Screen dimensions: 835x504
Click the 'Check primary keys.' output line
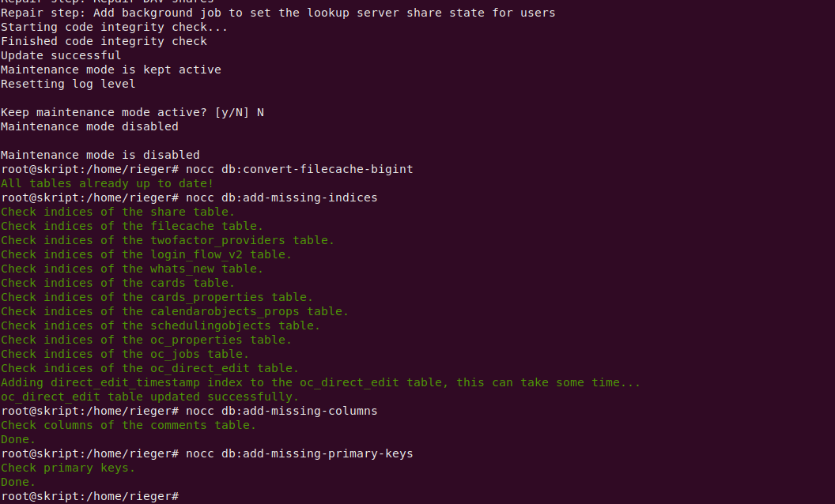[x=68, y=468]
